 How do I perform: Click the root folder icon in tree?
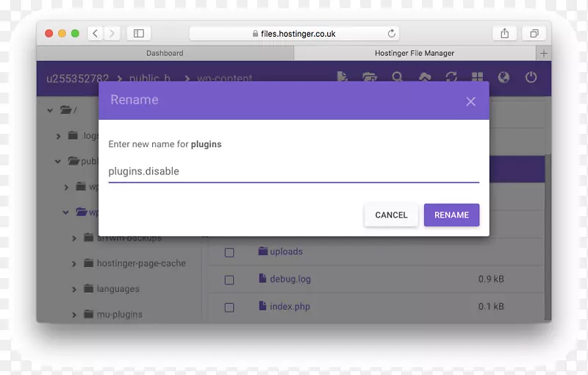click(66, 110)
